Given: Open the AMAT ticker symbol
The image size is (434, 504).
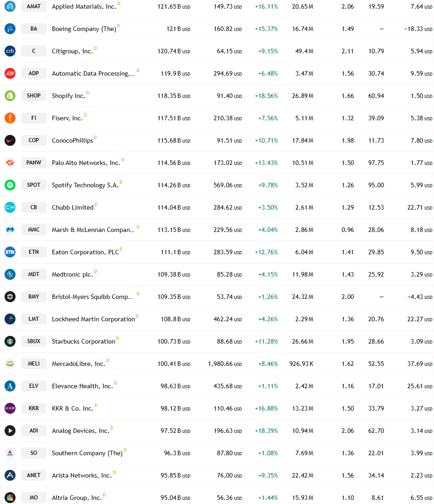Looking at the screenshot, I should 34,6.
